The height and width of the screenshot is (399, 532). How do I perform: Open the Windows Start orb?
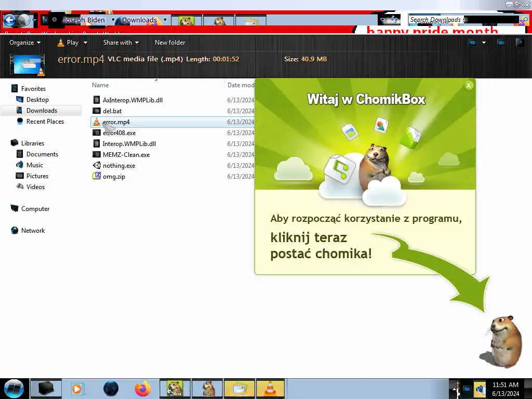click(x=14, y=389)
